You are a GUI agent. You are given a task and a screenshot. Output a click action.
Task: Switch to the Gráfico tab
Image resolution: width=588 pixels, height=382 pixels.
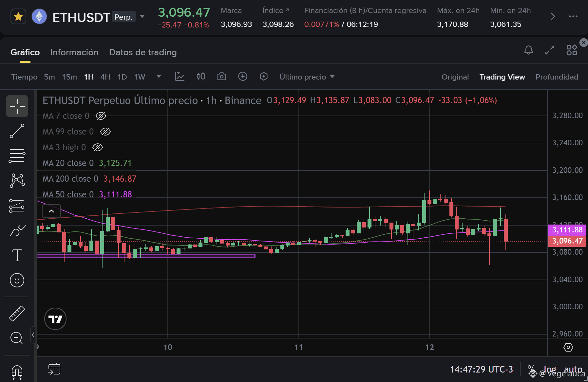click(25, 52)
